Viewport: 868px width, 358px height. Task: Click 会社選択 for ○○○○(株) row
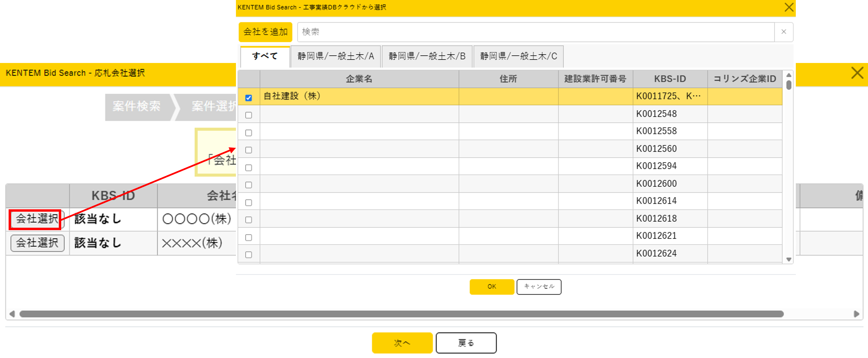[36, 219]
